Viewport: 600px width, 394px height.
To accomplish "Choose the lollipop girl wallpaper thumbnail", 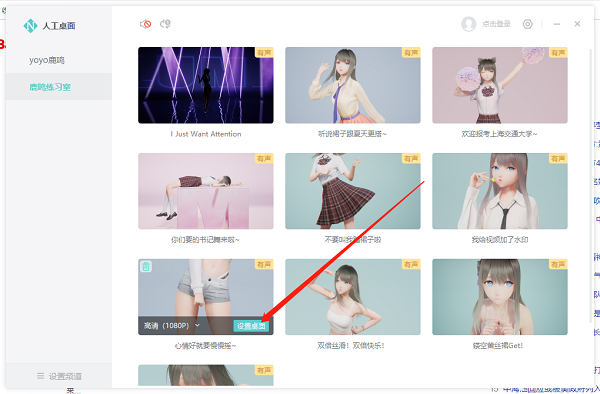I will click(x=500, y=191).
